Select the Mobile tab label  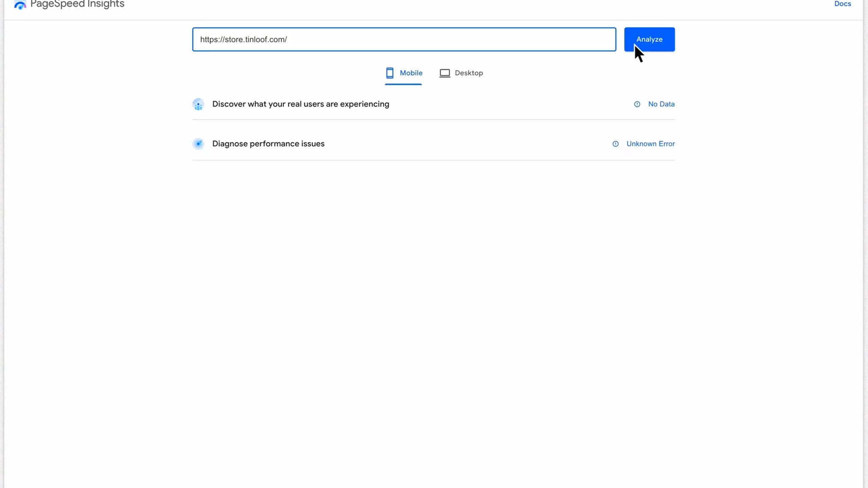tap(411, 73)
